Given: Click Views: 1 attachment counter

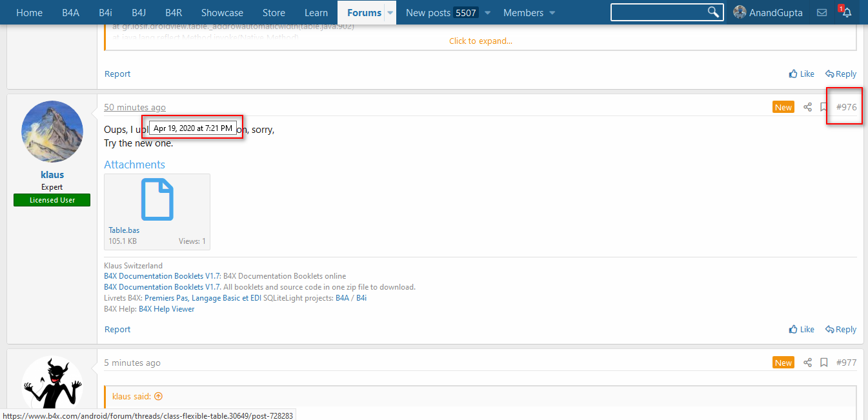Looking at the screenshot, I should coord(192,241).
